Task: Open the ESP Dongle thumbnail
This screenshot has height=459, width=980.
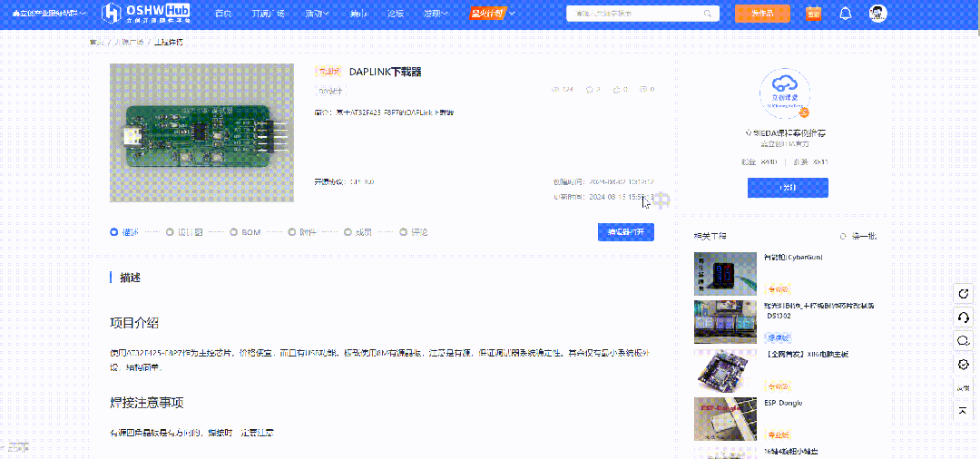Action: click(x=726, y=420)
